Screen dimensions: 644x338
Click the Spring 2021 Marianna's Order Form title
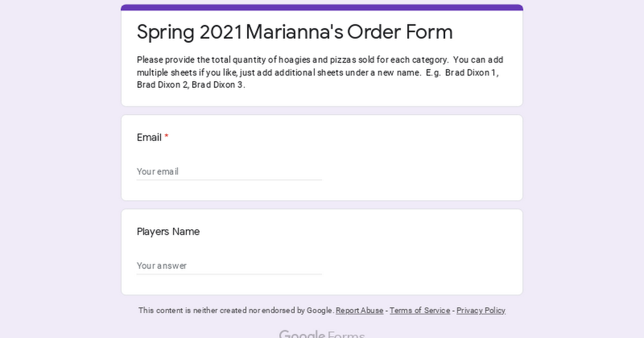[295, 32]
